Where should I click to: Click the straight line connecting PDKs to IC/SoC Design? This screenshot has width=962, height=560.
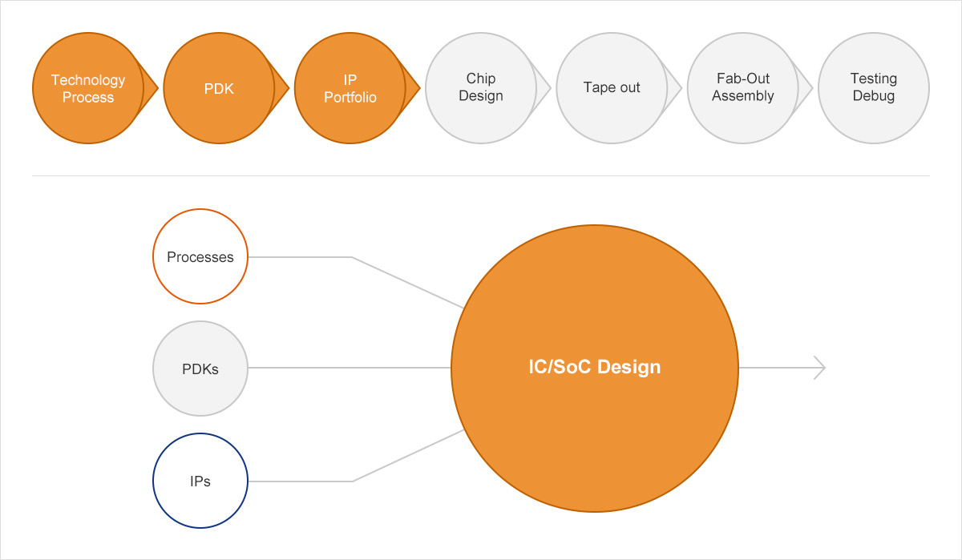(349, 368)
